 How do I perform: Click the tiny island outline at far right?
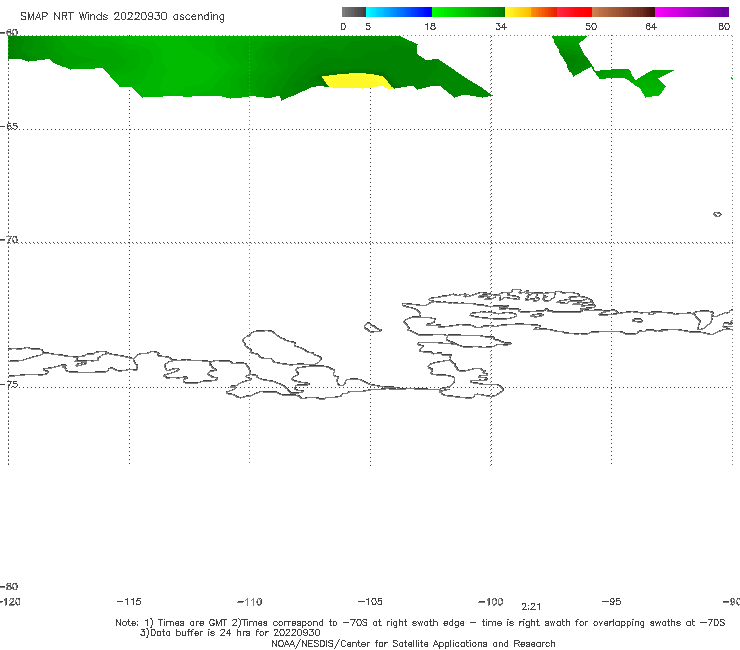(x=717, y=214)
